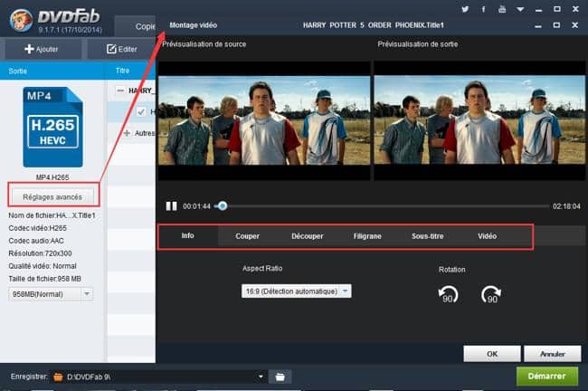Click the D:\DVDFab 9\ save path field
The image size is (588, 391).
click(x=161, y=377)
